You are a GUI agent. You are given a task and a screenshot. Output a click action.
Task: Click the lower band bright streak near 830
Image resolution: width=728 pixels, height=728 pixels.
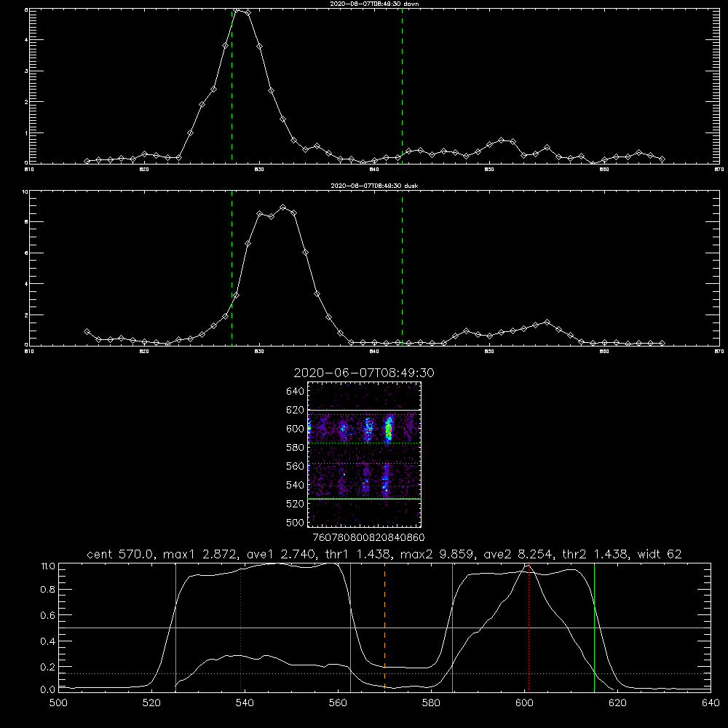tap(385, 481)
